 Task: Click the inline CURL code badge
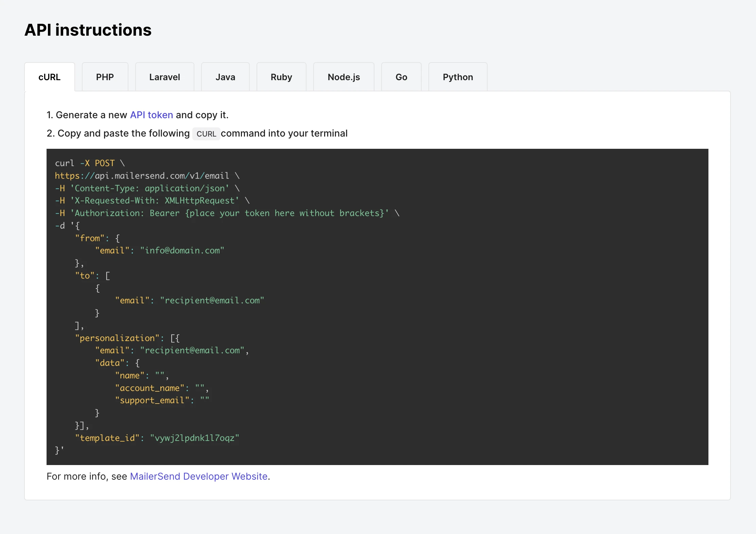206,133
